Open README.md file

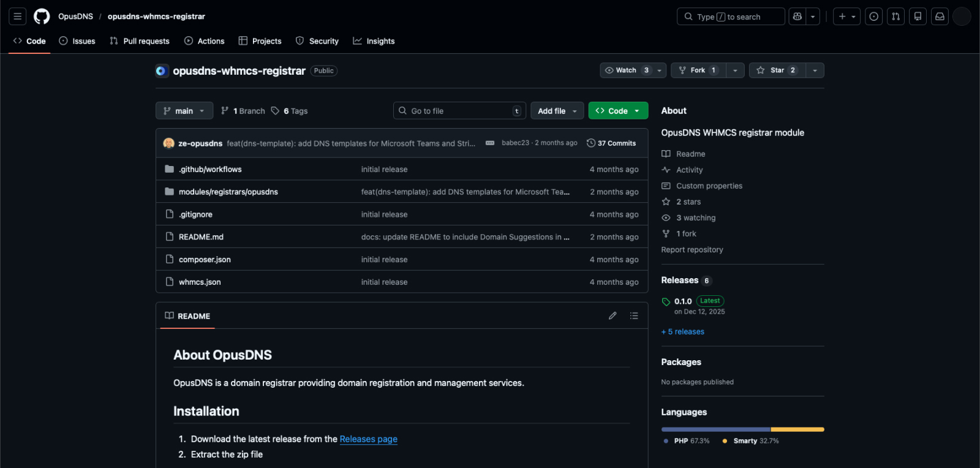pyautogui.click(x=201, y=237)
